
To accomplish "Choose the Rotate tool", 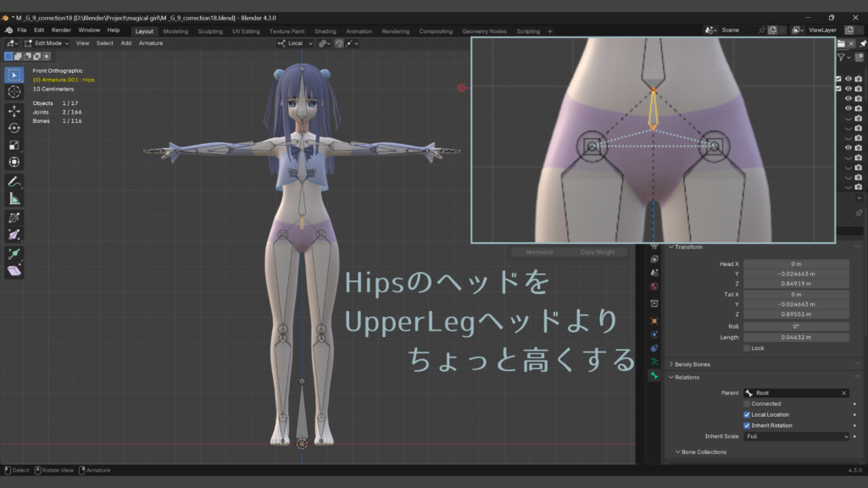I will (14, 128).
